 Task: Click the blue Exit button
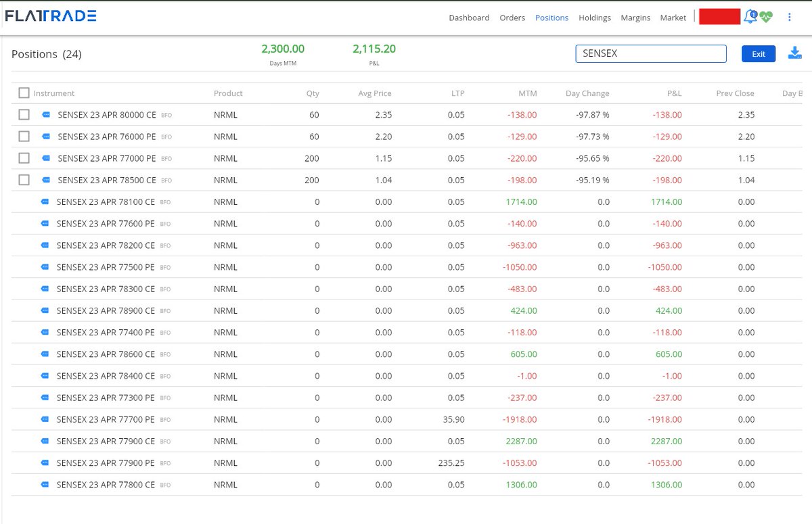pyautogui.click(x=759, y=54)
